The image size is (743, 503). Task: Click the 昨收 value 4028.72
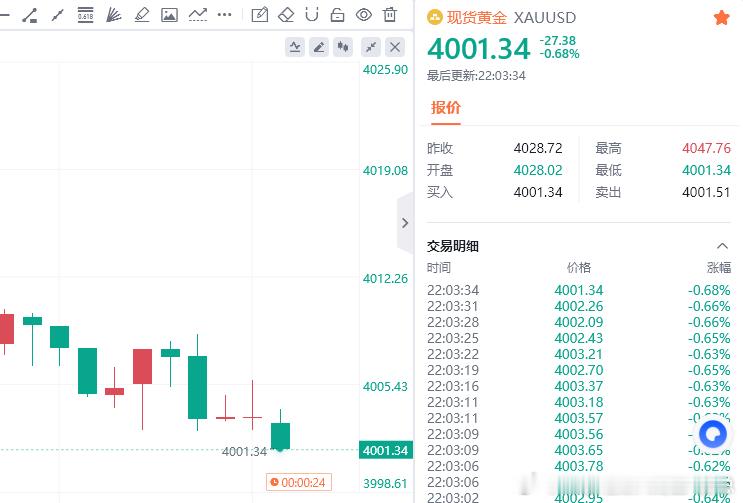pyautogui.click(x=538, y=148)
